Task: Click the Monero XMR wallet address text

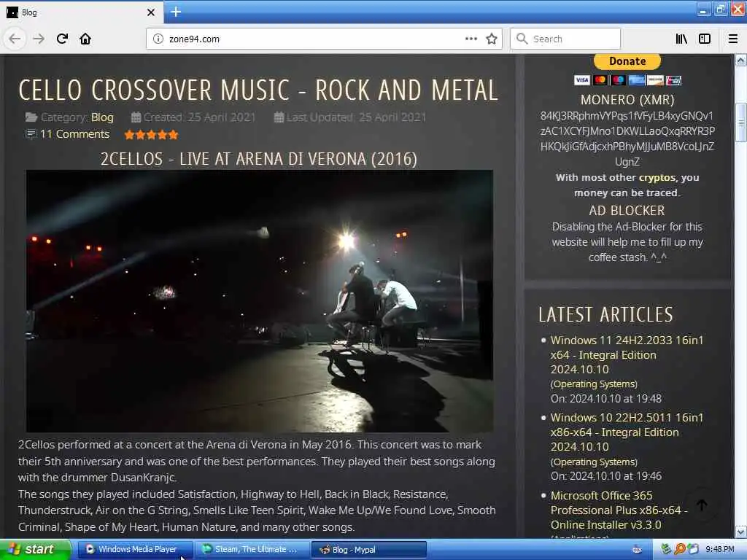Action: [627, 139]
